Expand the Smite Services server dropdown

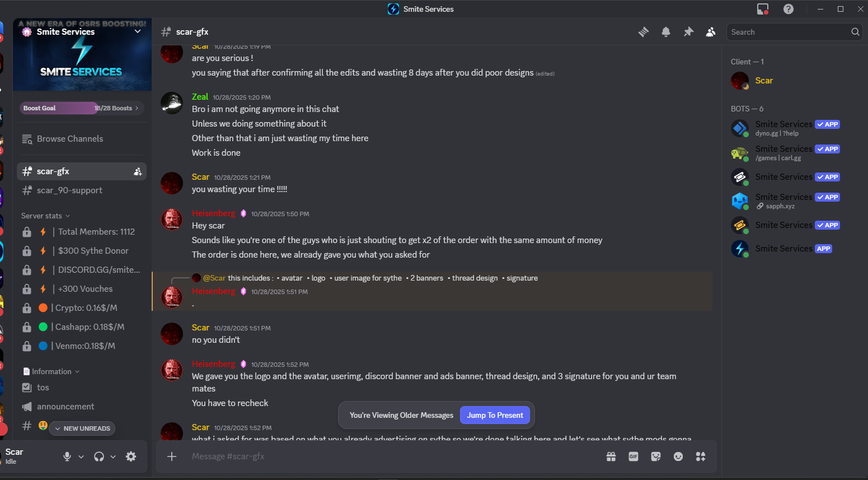point(138,31)
